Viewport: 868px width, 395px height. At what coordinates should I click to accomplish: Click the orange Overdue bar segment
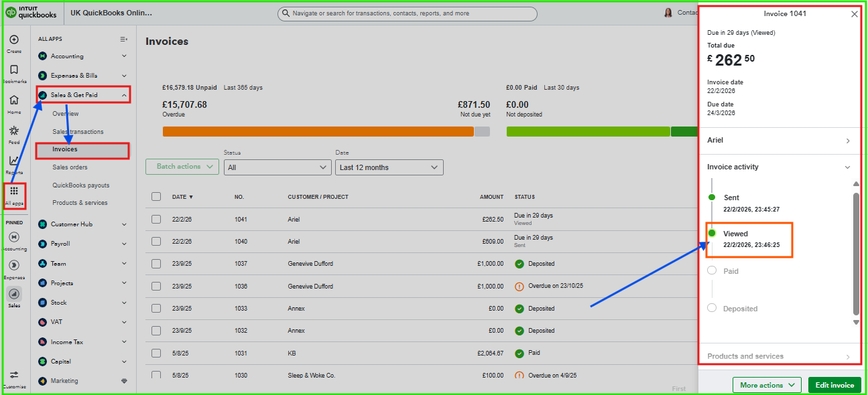tap(318, 132)
